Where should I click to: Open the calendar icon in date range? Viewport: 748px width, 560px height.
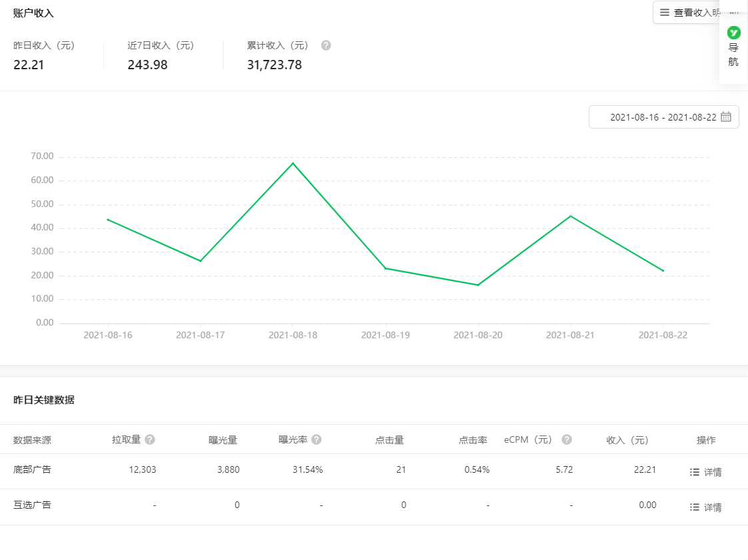pyautogui.click(x=726, y=117)
